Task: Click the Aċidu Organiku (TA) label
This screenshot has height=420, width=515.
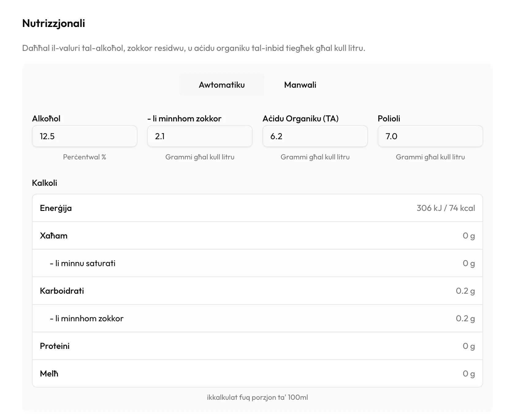Action: (x=301, y=119)
